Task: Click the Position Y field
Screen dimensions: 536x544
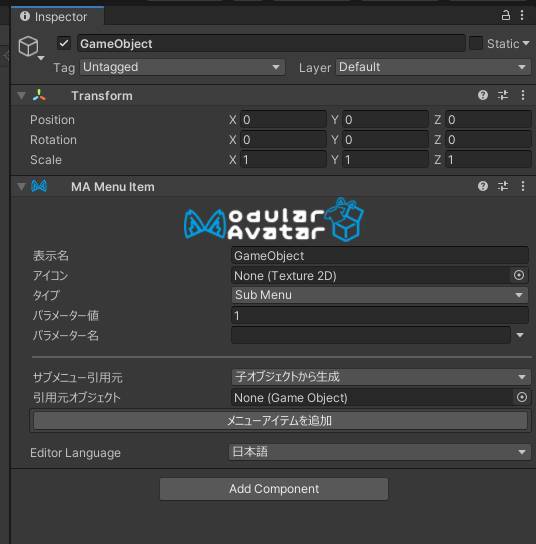Action: [385, 120]
